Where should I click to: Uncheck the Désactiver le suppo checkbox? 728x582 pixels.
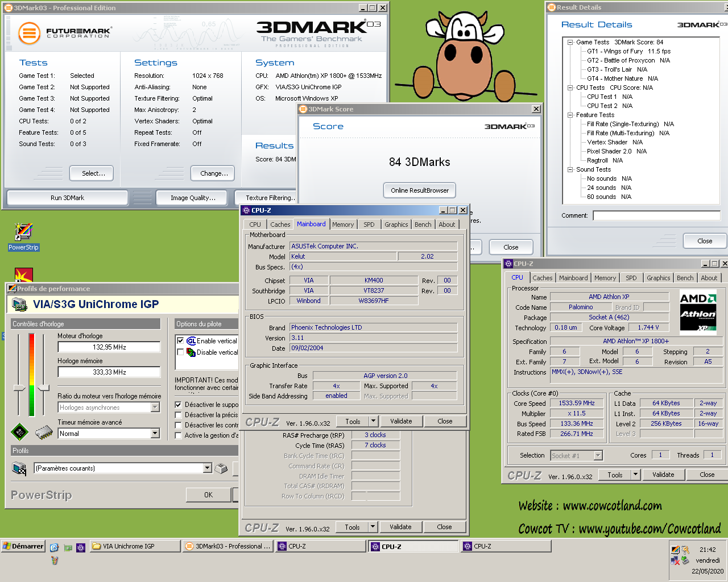click(178, 405)
